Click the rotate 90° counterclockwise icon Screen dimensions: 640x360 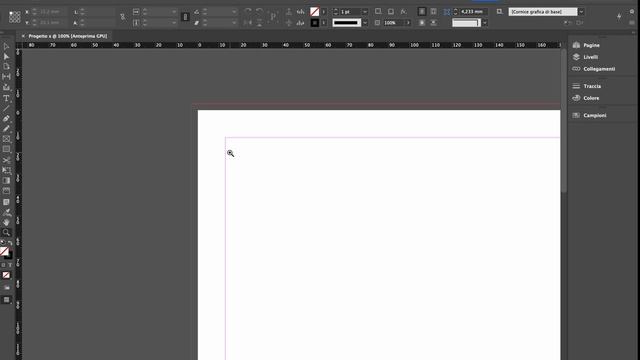[x=259, y=12]
